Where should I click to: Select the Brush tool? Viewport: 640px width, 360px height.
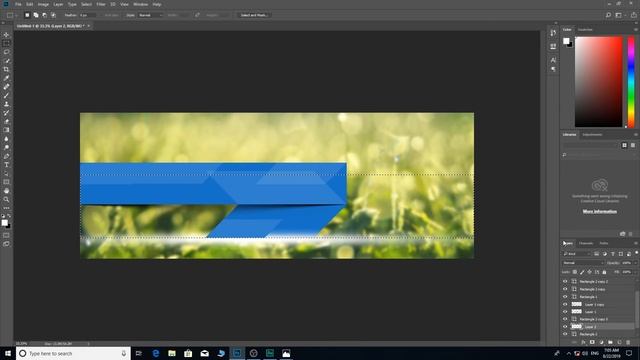click(6, 96)
